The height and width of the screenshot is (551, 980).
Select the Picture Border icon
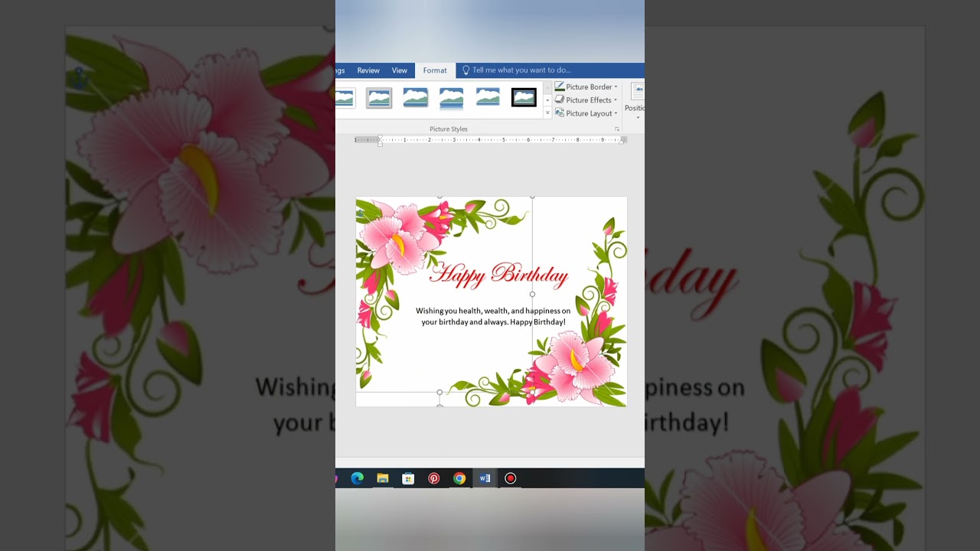click(x=558, y=86)
